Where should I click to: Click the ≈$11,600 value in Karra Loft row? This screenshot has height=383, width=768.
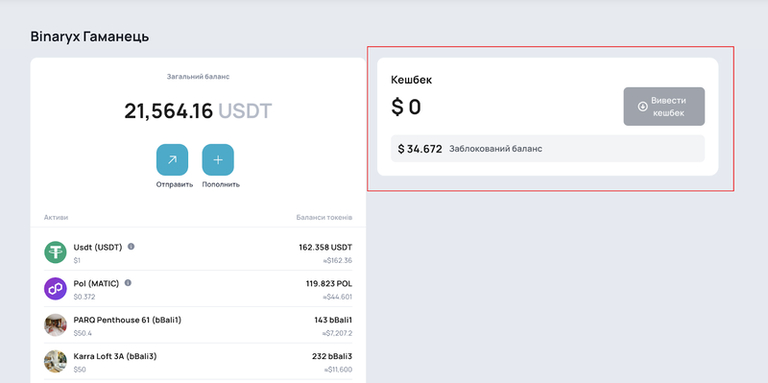pos(337,370)
